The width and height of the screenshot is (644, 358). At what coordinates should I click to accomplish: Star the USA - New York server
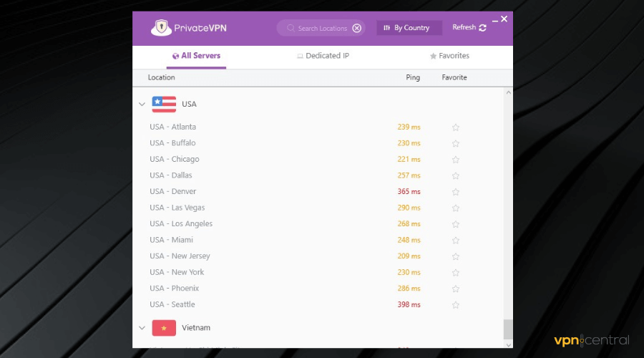coord(456,273)
